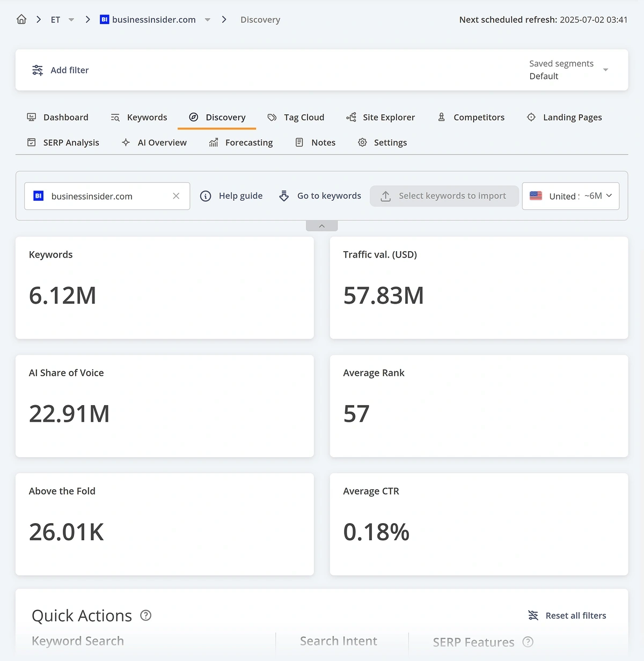Collapse the domain search panel chevron
This screenshot has width=644, height=661.
322,226
